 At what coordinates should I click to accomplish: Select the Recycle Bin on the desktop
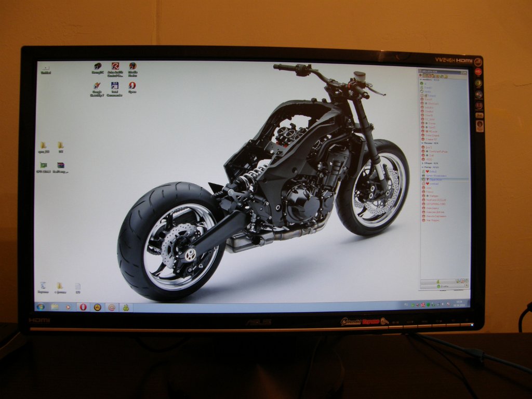point(43,286)
